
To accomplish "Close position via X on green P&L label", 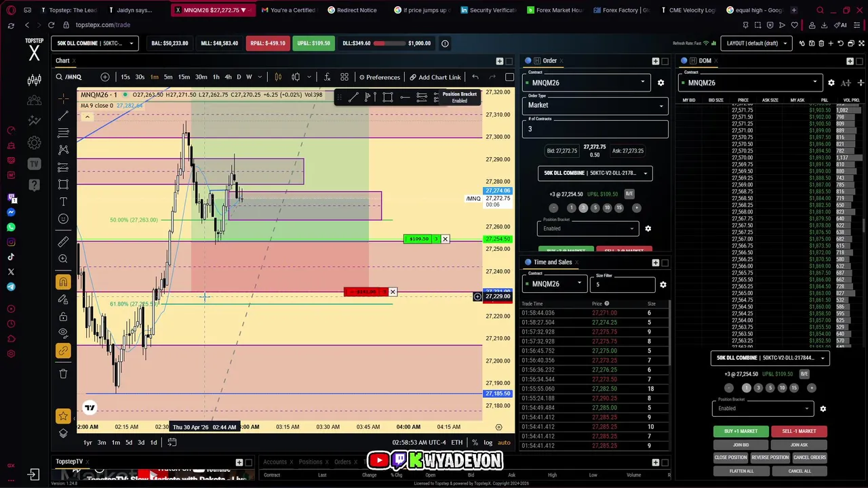I will point(445,239).
